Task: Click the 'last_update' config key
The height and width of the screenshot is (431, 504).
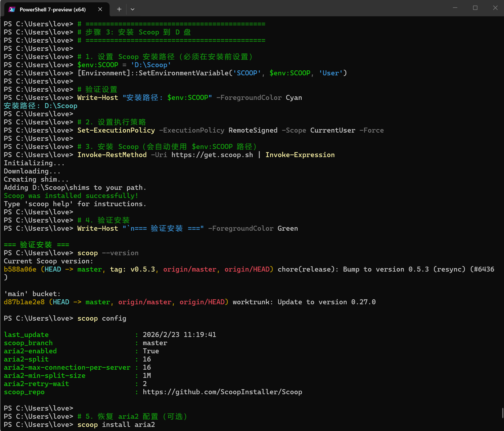Action: pyautogui.click(x=26, y=335)
